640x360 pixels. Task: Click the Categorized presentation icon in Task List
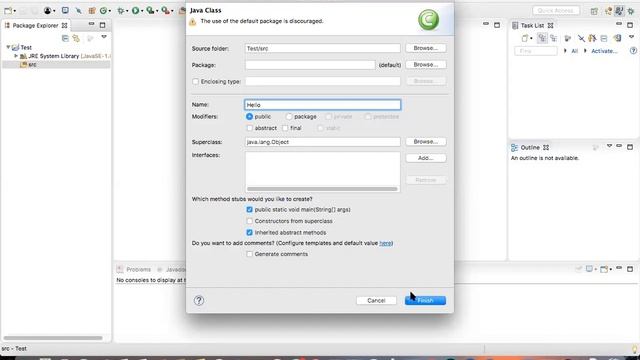(x=542, y=38)
